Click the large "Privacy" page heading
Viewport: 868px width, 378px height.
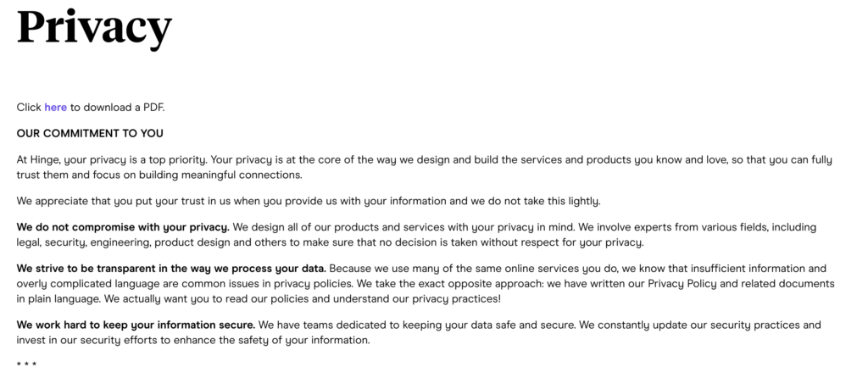click(x=94, y=26)
